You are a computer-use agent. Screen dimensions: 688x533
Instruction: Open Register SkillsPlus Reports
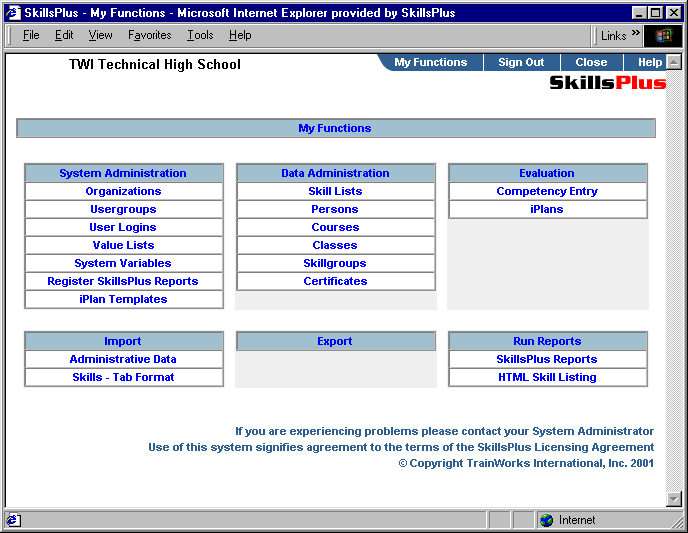coord(123,281)
